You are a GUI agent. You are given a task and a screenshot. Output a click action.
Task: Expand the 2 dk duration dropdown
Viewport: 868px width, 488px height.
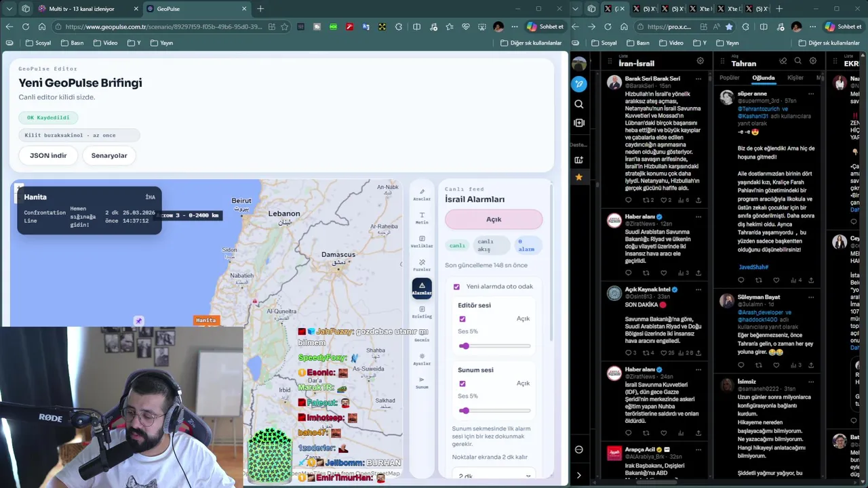495,475
